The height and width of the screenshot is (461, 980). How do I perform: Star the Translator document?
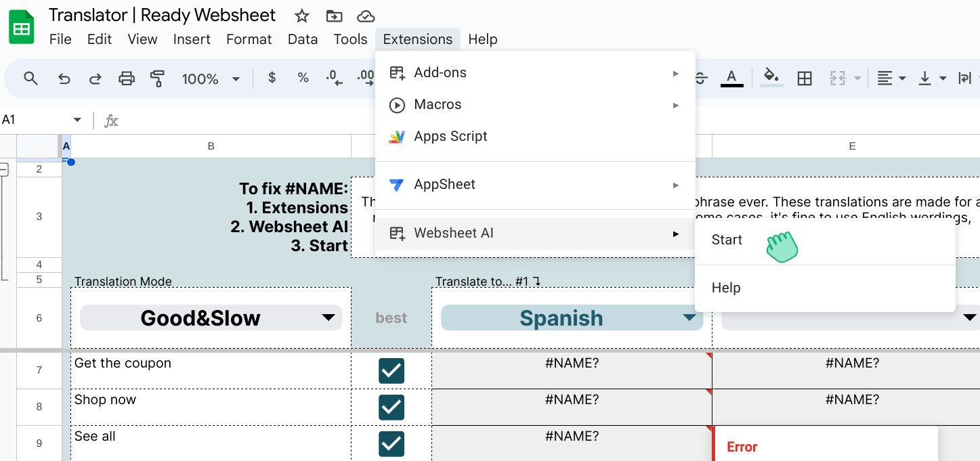[302, 16]
